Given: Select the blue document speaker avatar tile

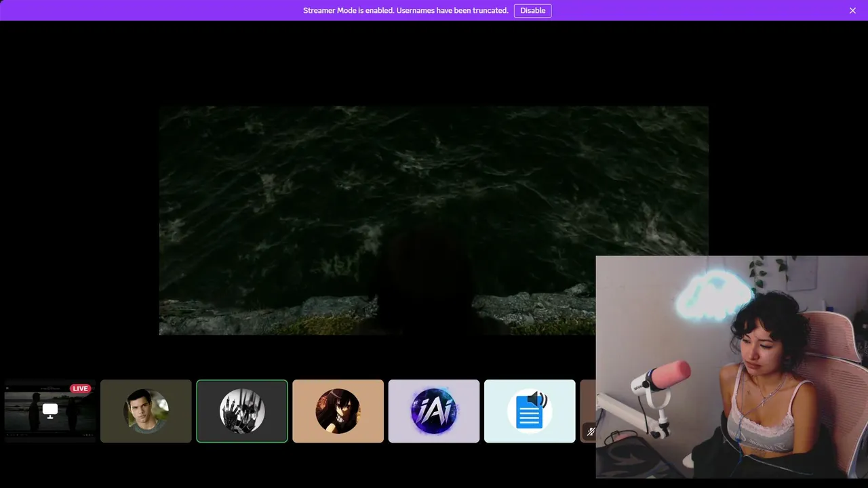Looking at the screenshot, I should [530, 411].
